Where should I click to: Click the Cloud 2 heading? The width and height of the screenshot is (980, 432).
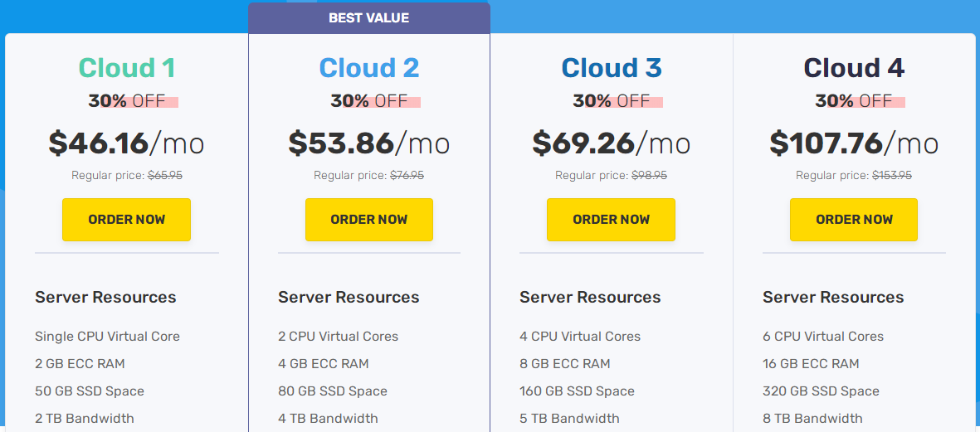369,68
